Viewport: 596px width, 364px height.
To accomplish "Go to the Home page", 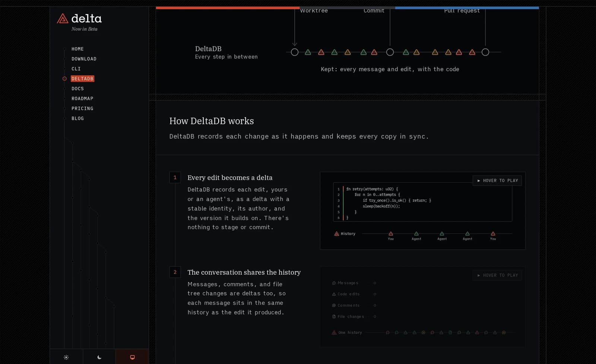I will tap(77, 49).
